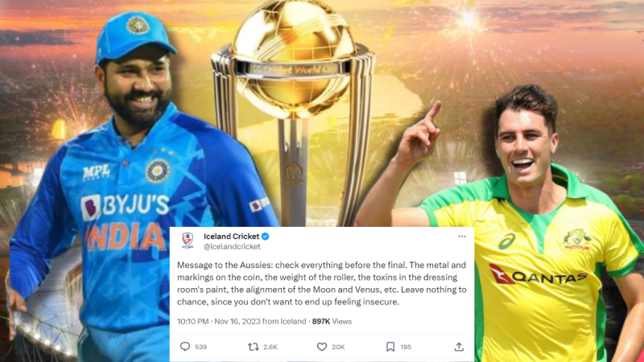Open the three-dot more options menu

[x=462, y=237]
